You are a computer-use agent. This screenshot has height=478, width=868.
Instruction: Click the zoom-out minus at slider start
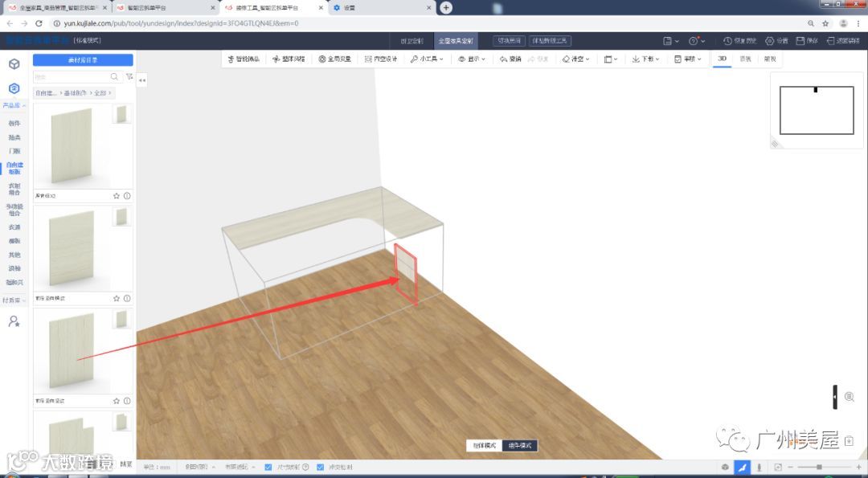pyautogui.click(x=791, y=468)
